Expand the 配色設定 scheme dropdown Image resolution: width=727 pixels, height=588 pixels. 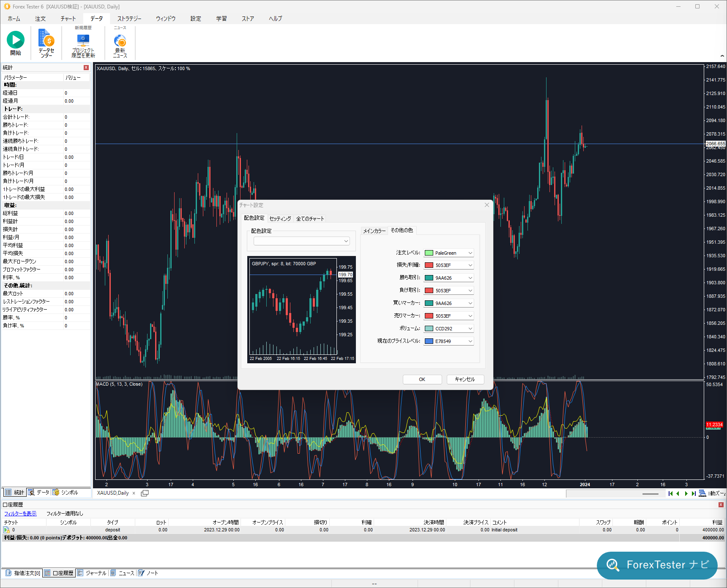pos(302,241)
